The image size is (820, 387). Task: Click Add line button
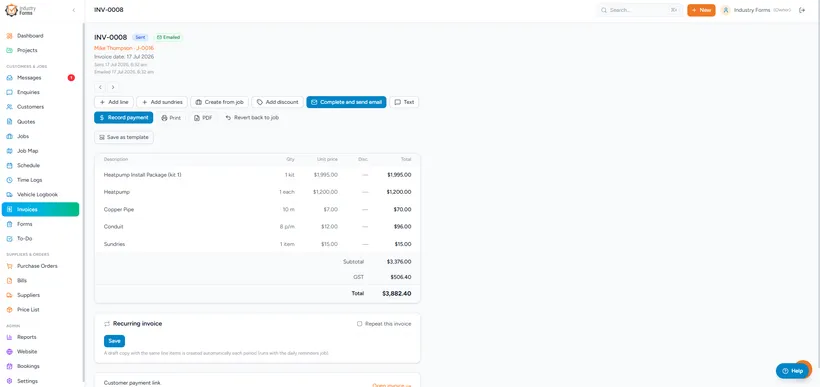coord(114,102)
